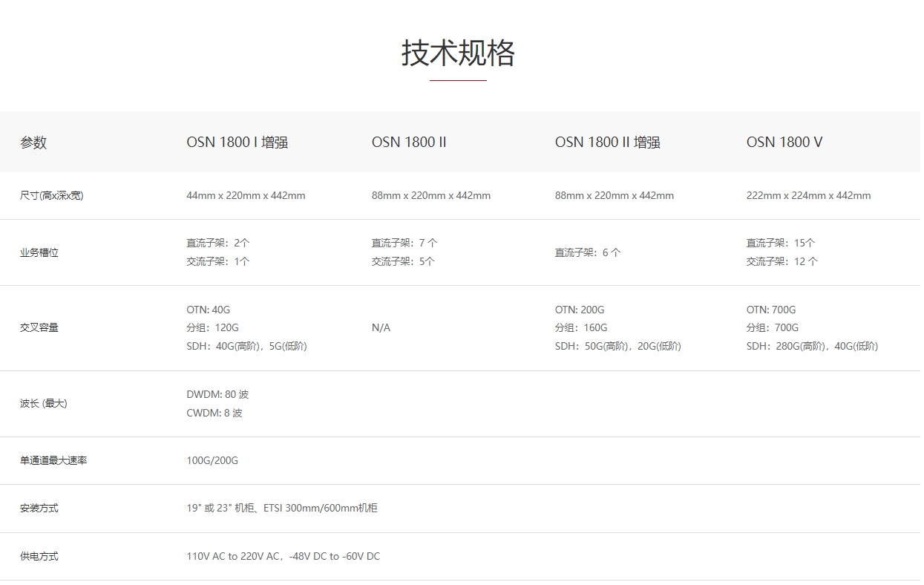Select the OSN 1800 V column header

(x=784, y=143)
